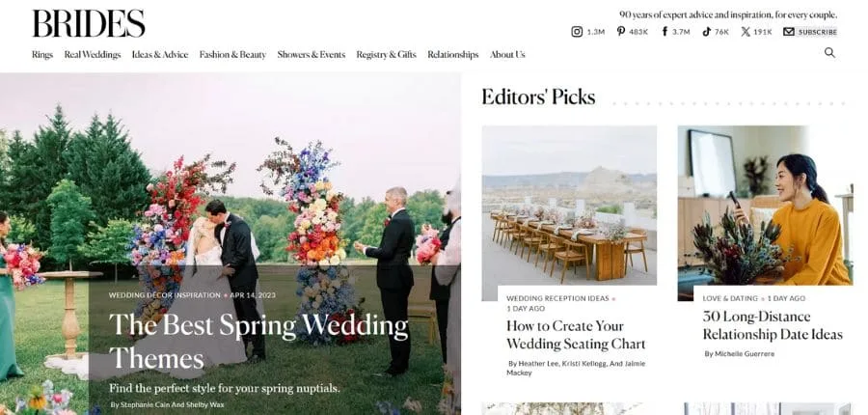This screenshot has width=868, height=415.
Task: Open the TikTok icon link
Action: click(706, 32)
